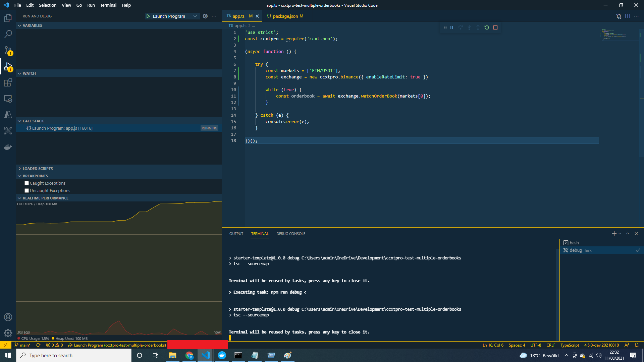Viewport: 644px width, 362px height.
Task: Open the Docker extension in the activity bar
Action: (8, 147)
